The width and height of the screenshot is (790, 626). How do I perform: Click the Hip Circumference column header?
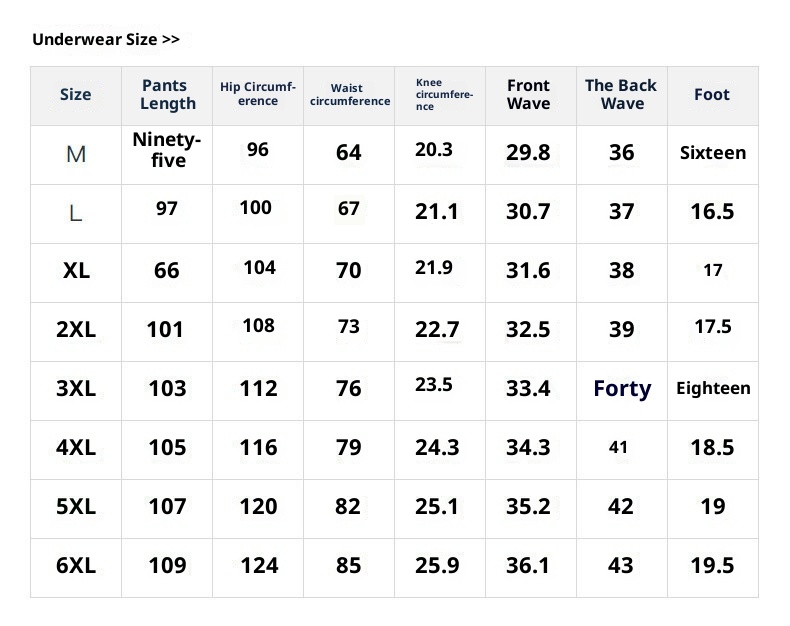(258, 94)
